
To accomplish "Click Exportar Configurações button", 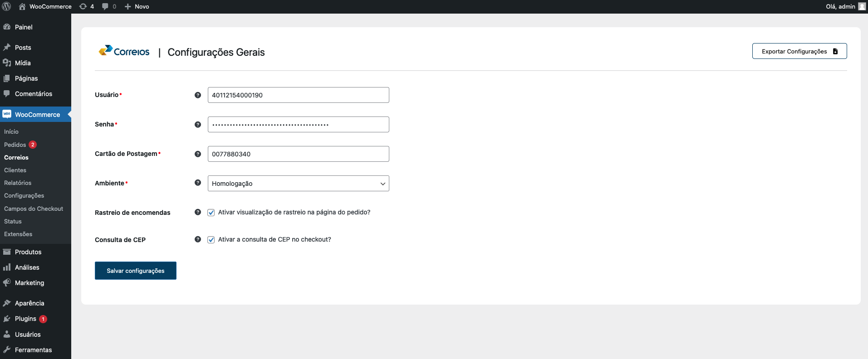I will point(799,51).
